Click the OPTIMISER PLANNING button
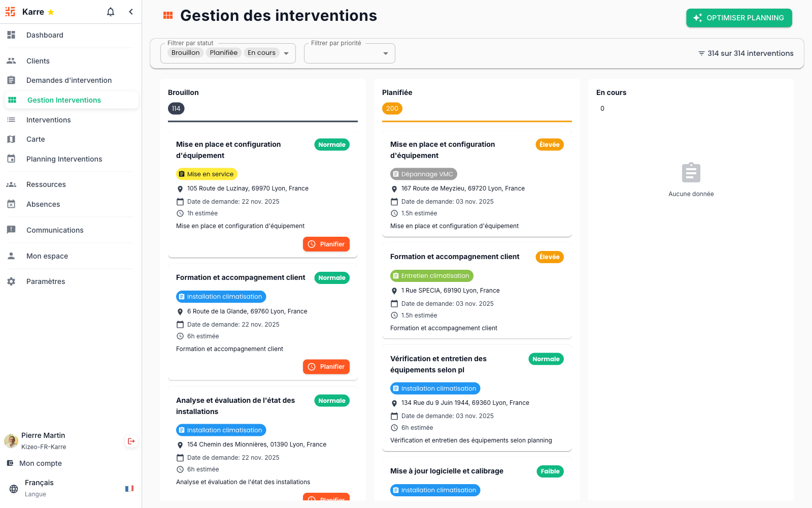This screenshot has height=508, width=812. (x=739, y=18)
